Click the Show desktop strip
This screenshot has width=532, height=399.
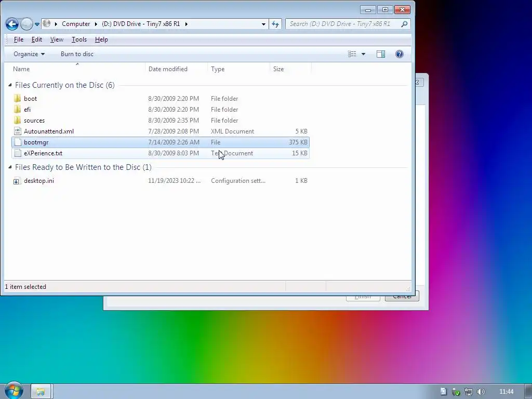tap(528, 392)
